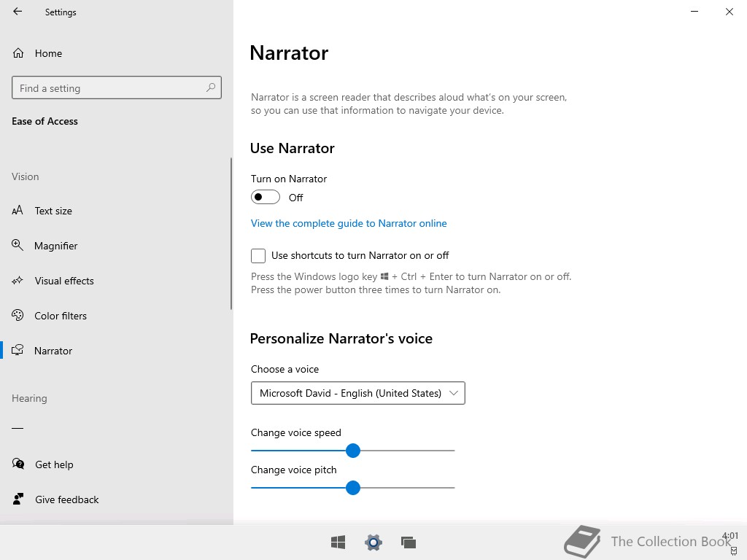Select the Text size icon
The image size is (747, 560).
click(x=18, y=211)
